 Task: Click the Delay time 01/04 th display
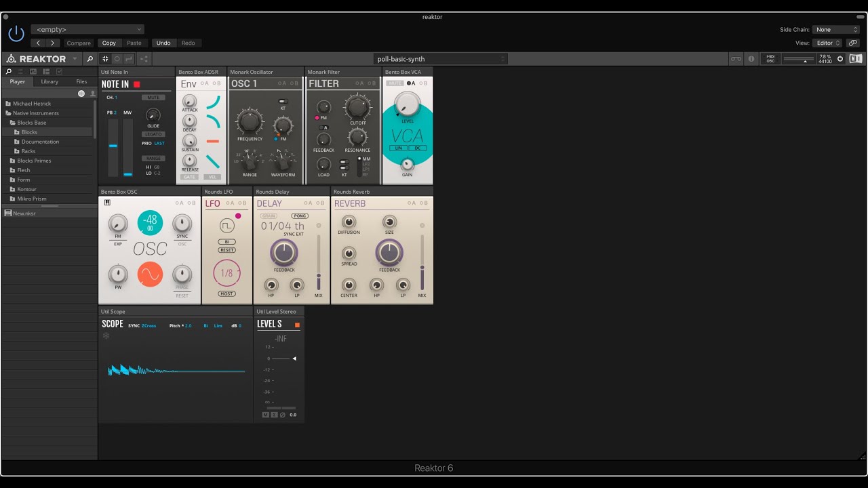283,226
